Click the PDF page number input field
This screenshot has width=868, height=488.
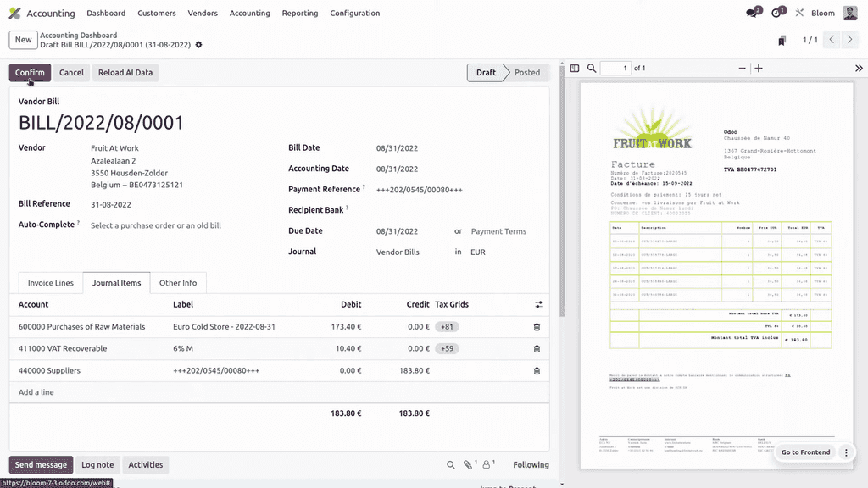[x=615, y=69]
